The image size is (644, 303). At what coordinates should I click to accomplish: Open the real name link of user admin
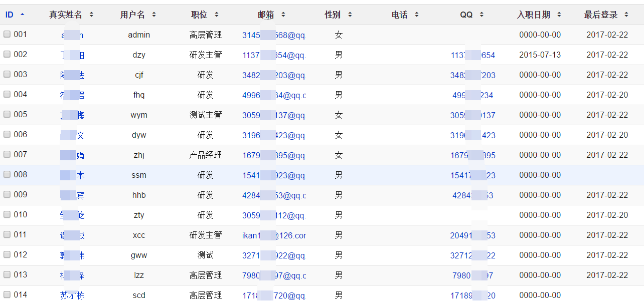[72, 35]
